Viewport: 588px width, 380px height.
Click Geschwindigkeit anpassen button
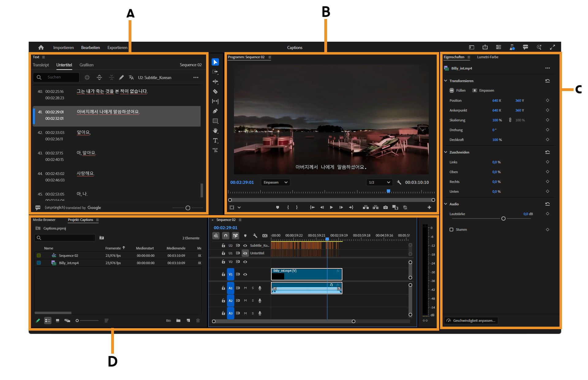471,321
